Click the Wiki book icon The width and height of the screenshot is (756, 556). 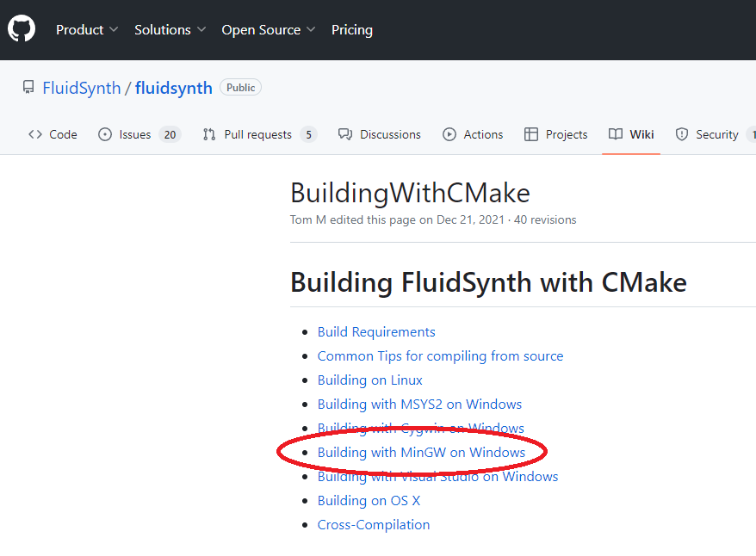click(615, 134)
